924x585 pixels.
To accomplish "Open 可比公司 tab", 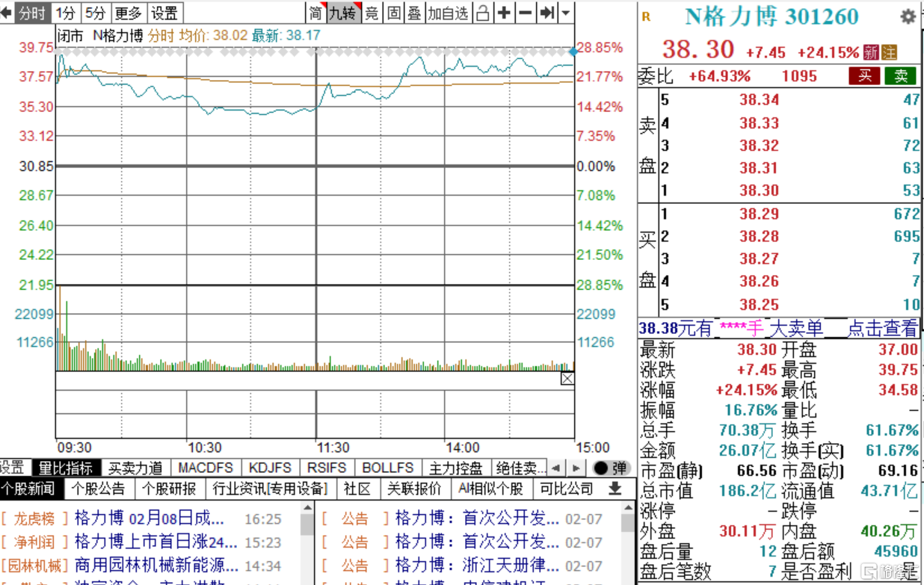I will (x=566, y=489).
